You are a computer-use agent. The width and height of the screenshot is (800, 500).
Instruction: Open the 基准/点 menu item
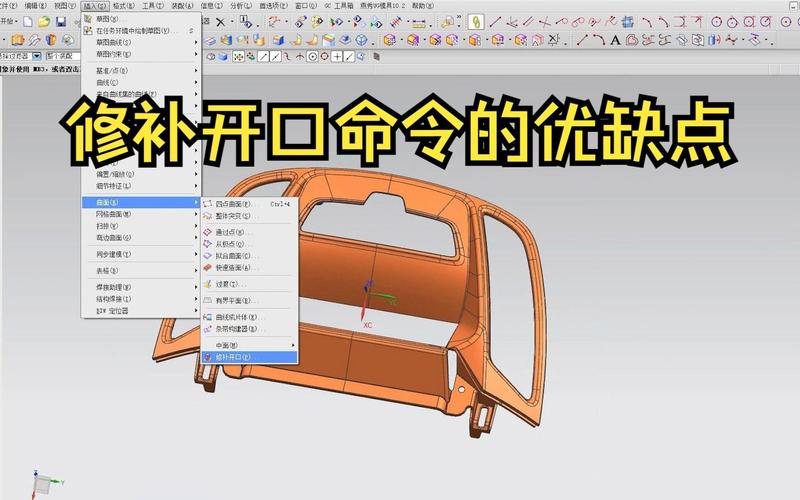point(141,70)
